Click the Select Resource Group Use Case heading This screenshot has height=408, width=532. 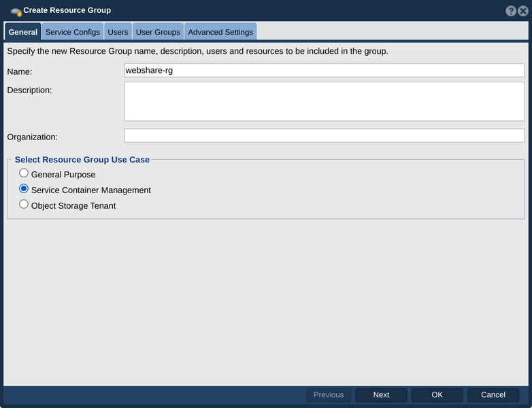pyautogui.click(x=82, y=159)
